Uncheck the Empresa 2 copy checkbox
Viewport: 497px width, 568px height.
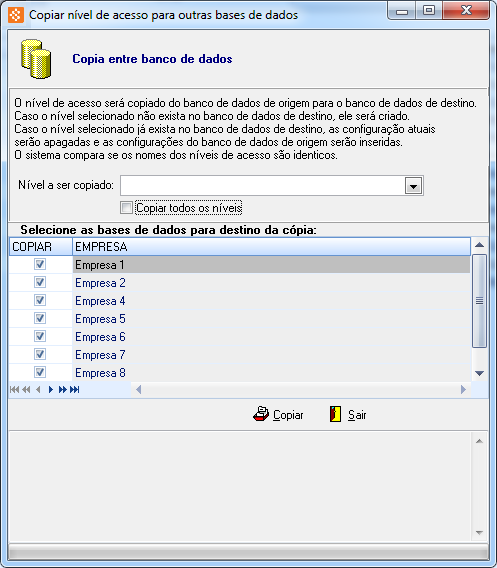pyautogui.click(x=40, y=282)
